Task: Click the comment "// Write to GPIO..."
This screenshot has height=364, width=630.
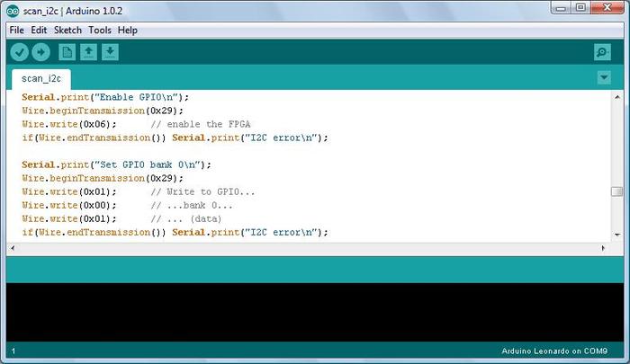Action: click(x=202, y=191)
